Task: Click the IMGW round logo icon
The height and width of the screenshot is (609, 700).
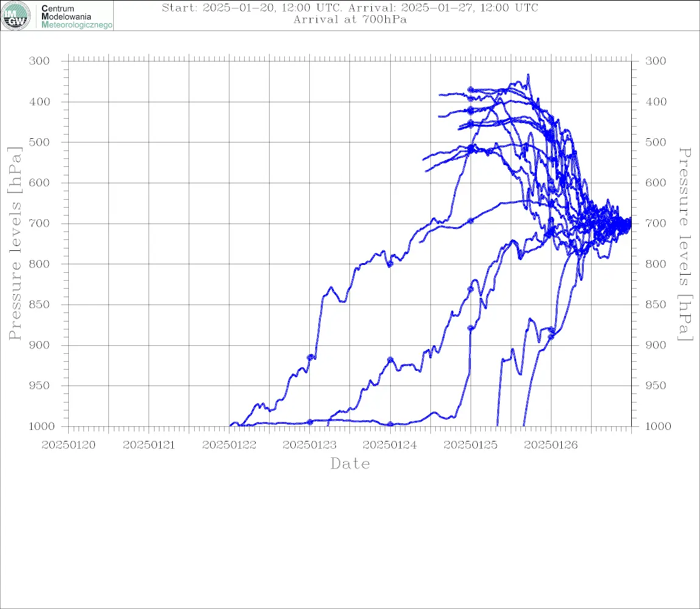Action: (16, 16)
